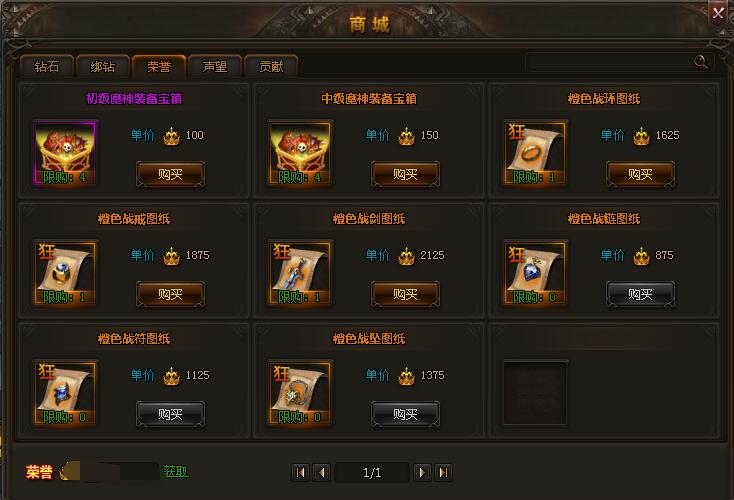
Task: Click the 获取 honor link
Action: [176, 471]
